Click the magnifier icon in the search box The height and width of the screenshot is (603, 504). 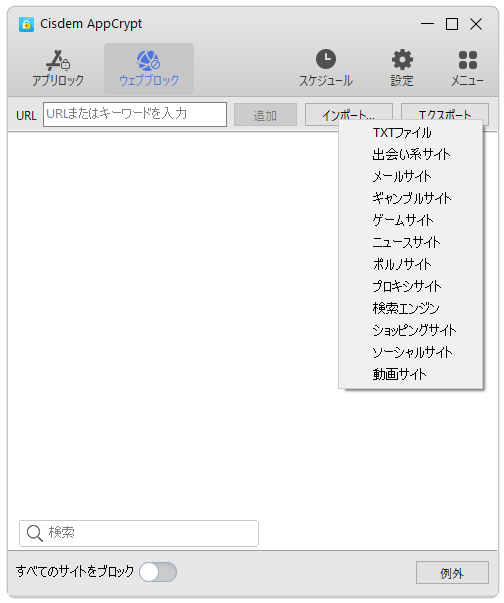pos(35,533)
